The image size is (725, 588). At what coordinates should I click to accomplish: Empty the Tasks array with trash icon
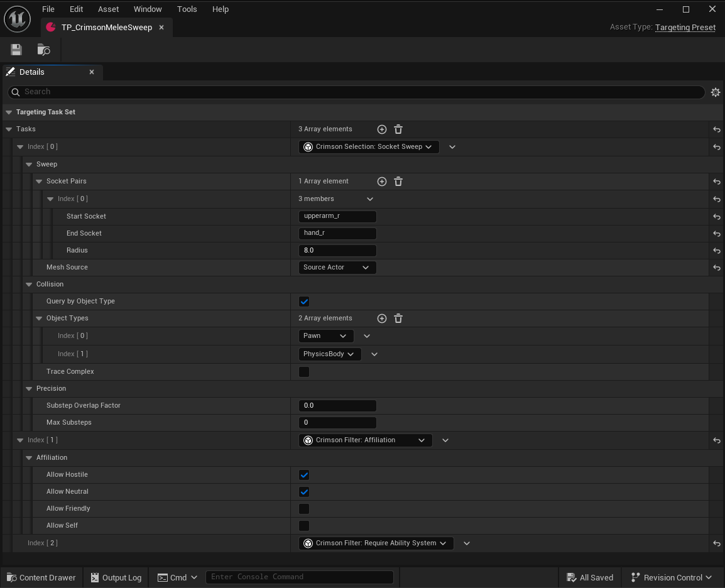(x=398, y=129)
